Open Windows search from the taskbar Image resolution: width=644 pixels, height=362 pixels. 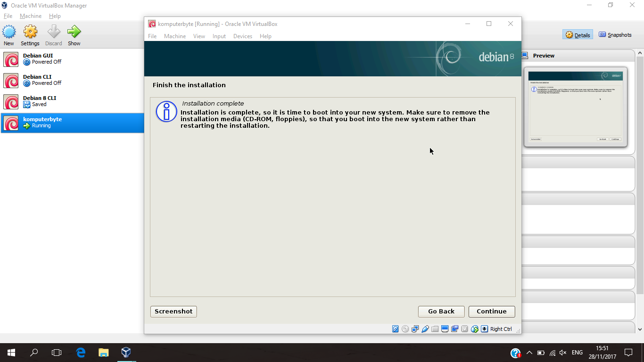click(34, 353)
